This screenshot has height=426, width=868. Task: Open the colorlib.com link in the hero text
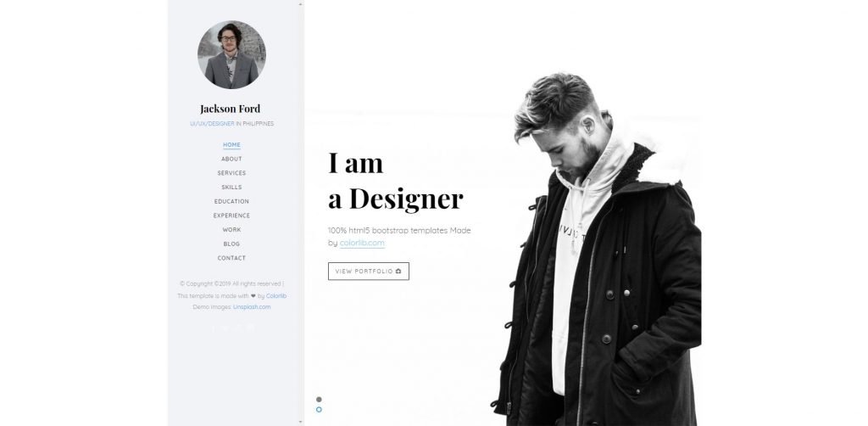coord(362,243)
